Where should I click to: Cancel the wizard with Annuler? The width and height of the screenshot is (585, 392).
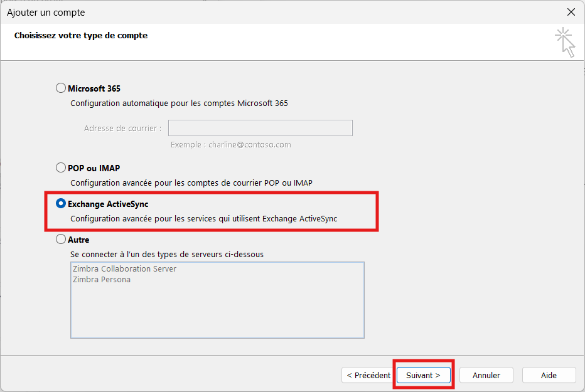(486, 375)
